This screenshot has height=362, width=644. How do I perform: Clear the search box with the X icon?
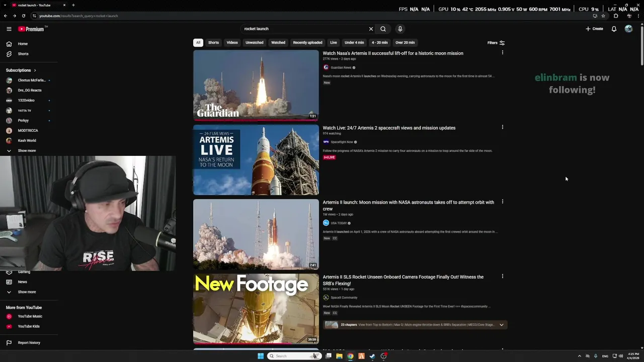pos(371,29)
